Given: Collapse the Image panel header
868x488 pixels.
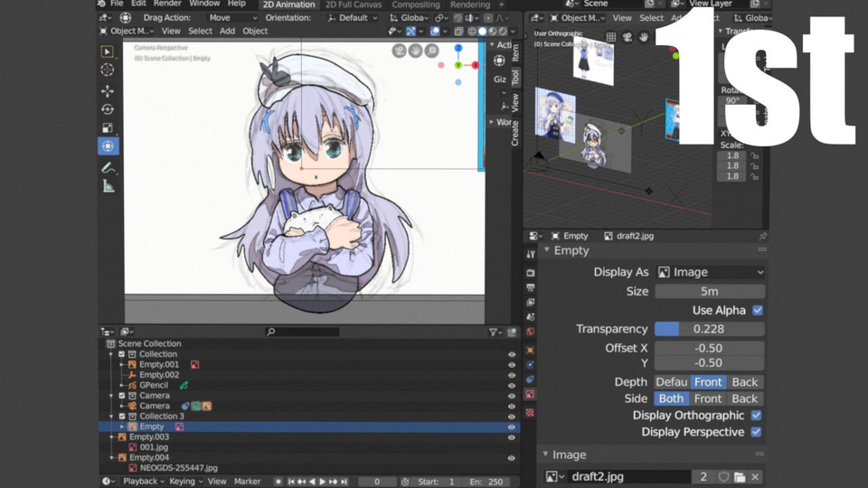Looking at the screenshot, I should 546,455.
